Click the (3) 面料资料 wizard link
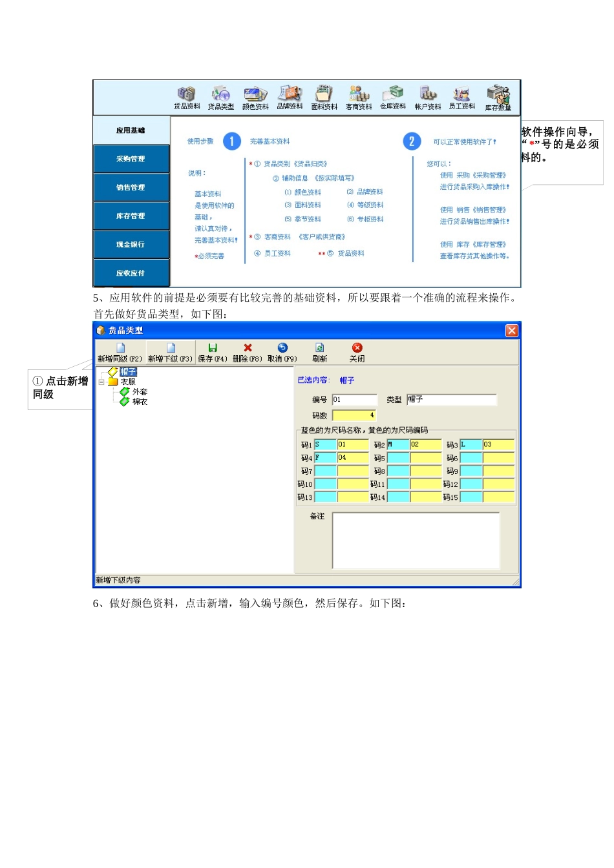 (302, 205)
